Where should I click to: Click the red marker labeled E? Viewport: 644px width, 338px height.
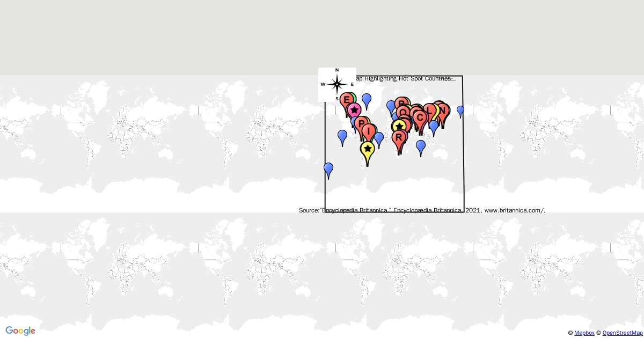346,99
